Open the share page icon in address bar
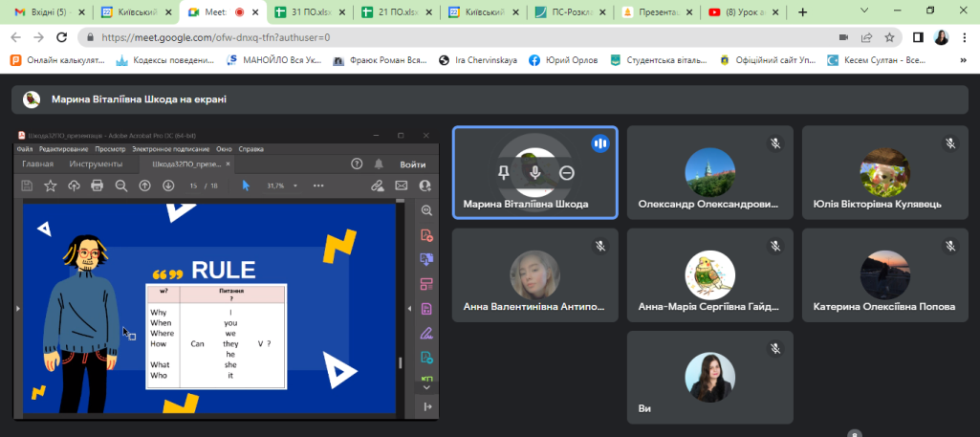The width and height of the screenshot is (980, 437). (866, 37)
